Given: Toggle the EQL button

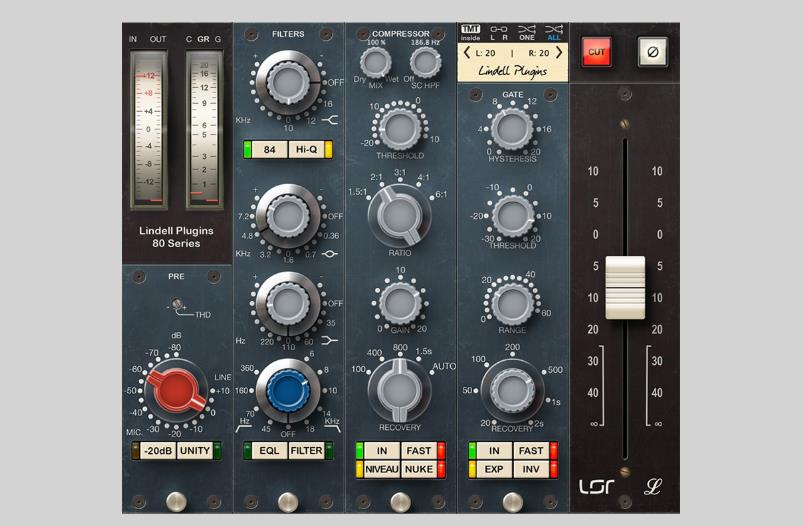Looking at the screenshot, I should 269,451.
